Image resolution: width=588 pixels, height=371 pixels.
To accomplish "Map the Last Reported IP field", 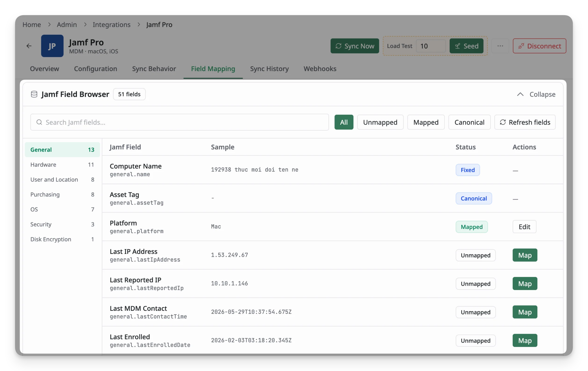I will click(x=525, y=284).
